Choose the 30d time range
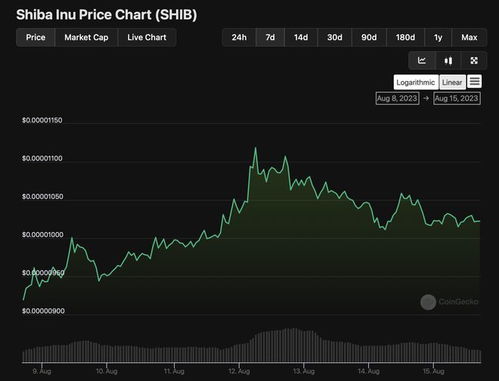 coord(335,37)
